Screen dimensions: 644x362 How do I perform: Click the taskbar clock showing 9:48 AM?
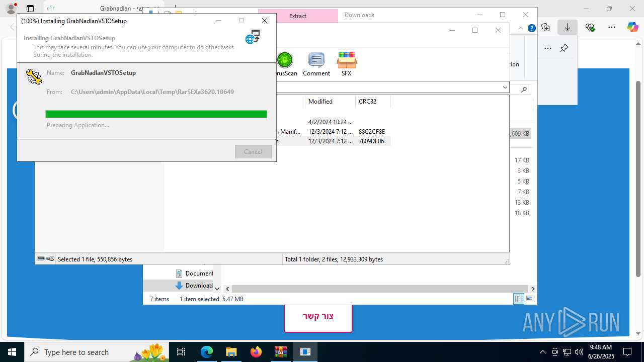click(601, 352)
